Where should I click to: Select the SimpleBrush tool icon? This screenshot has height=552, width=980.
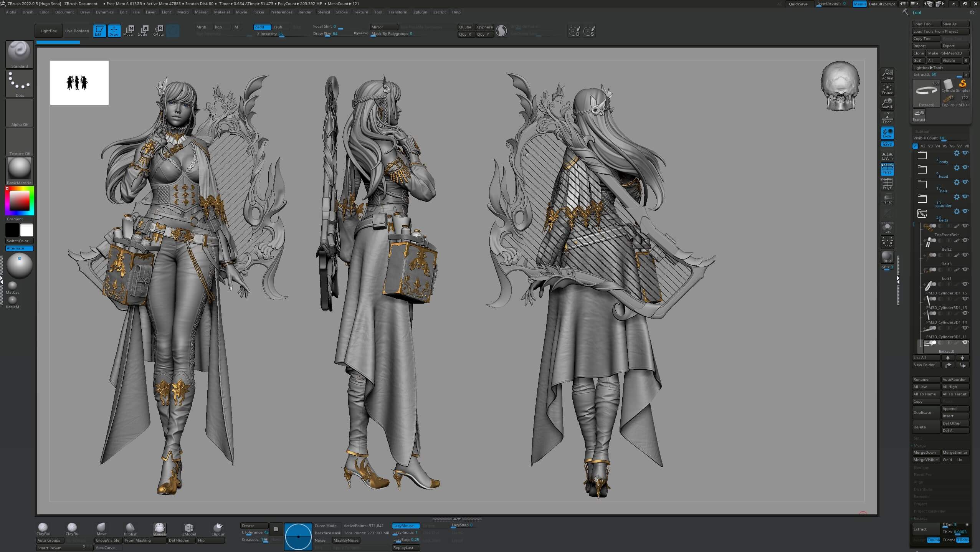coord(962,86)
